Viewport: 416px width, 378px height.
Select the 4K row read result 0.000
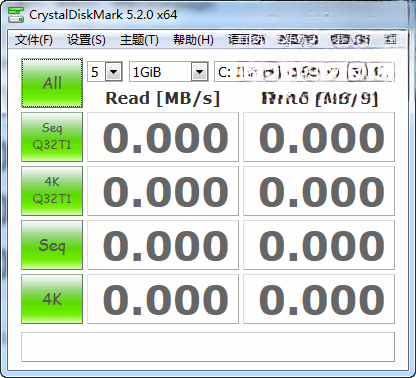coord(163,299)
